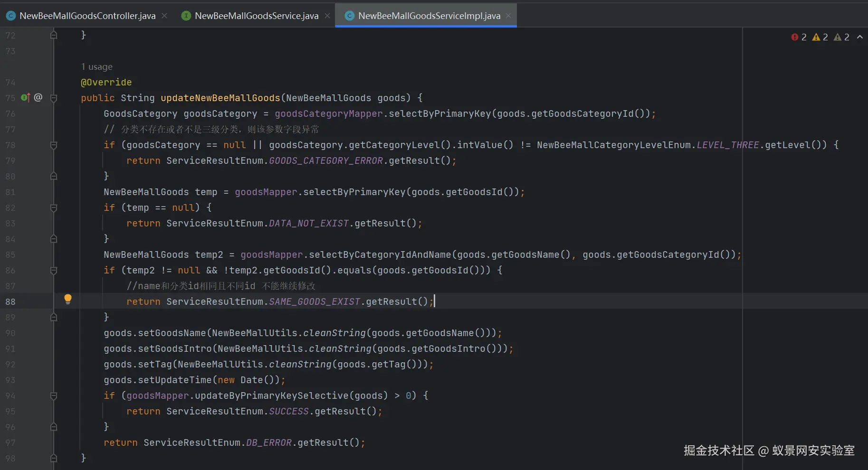
Task: Click the GOODS_CATEGORY_ERROR enum constant
Action: click(x=326, y=160)
